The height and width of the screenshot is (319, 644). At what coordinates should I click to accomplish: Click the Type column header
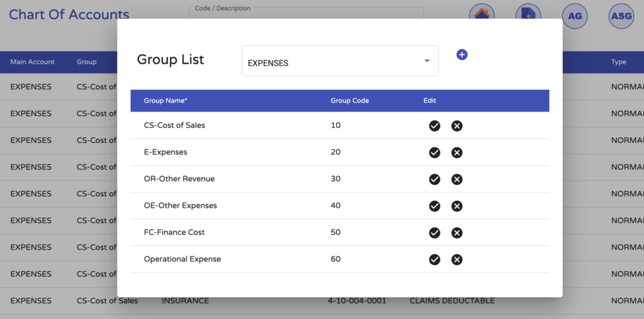[x=619, y=62]
